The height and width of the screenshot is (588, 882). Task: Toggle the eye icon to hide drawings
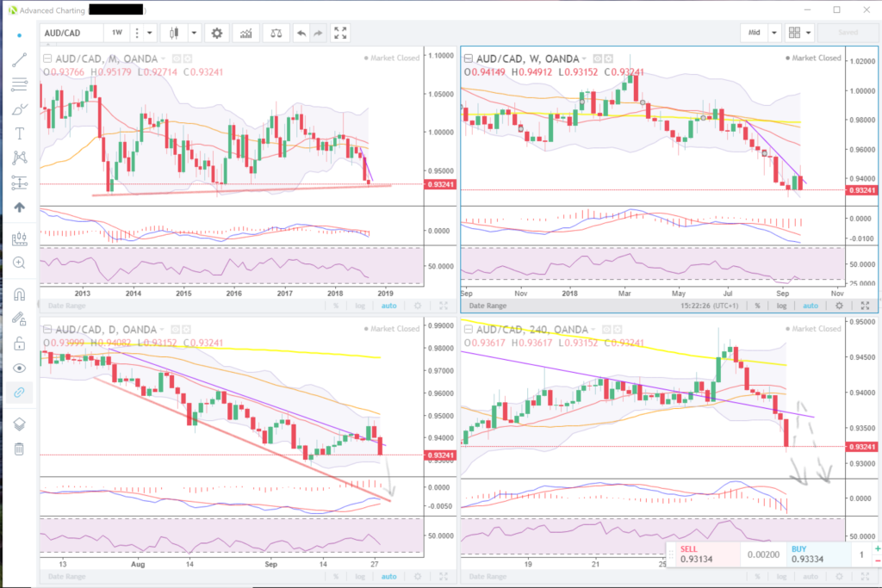[x=19, y=368]
